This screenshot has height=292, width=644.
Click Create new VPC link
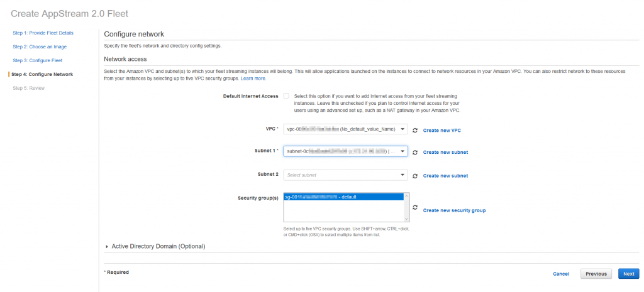(442, 130)
